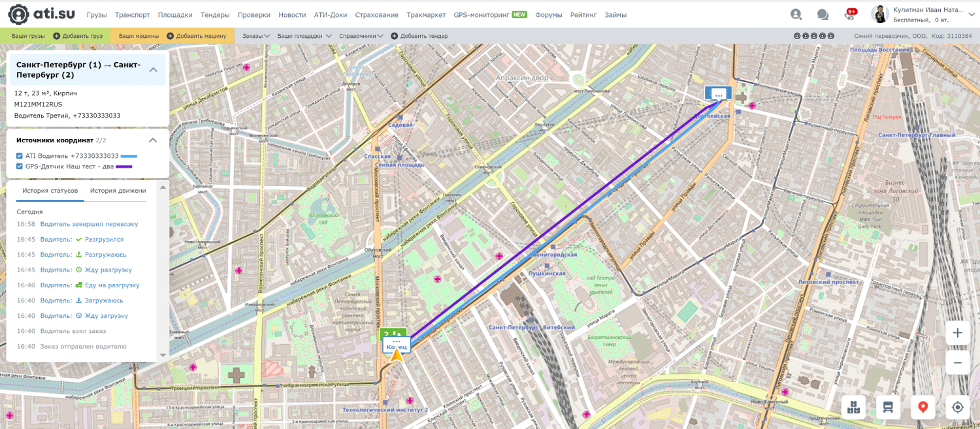
Task: Click the Синий перевозчик company rating stars
Action: click(x=814, y=36)
